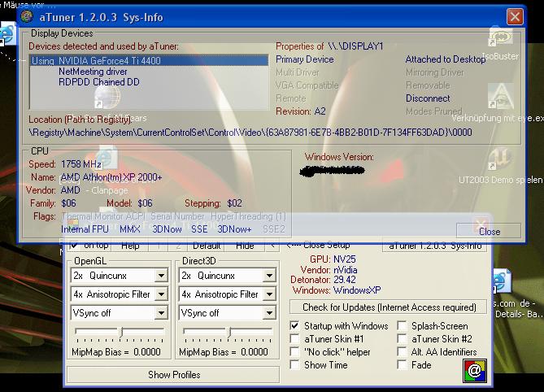Click the registry path text under Location
The height and width of the screenshot is (392, 544).
[250, 133]
